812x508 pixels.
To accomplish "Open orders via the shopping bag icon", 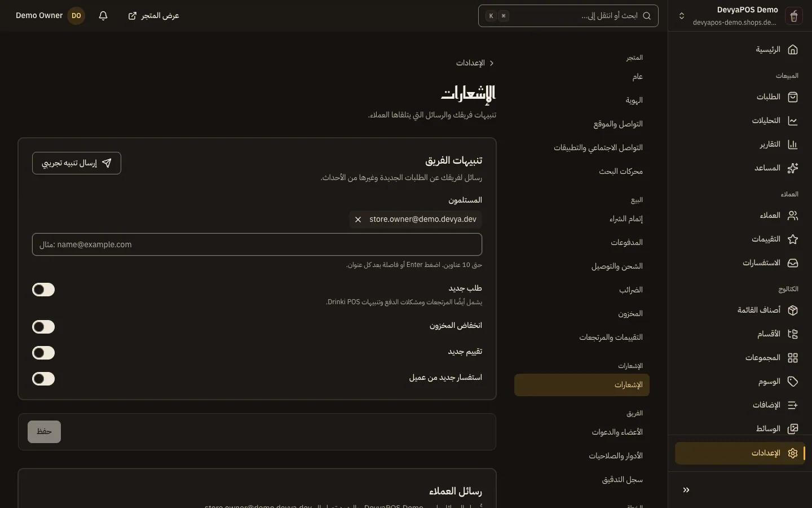I will [x=793, y=97].
